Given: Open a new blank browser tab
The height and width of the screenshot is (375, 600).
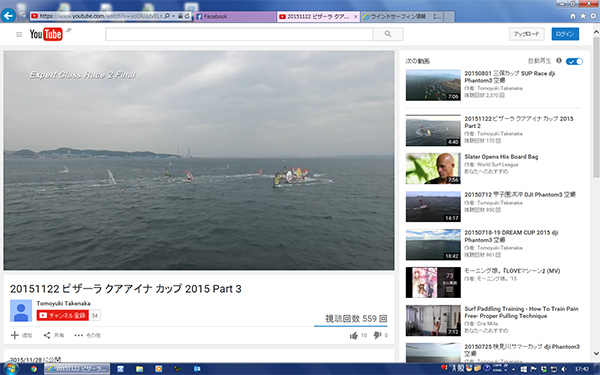Looking at the screenshot, I should [449, 16].
